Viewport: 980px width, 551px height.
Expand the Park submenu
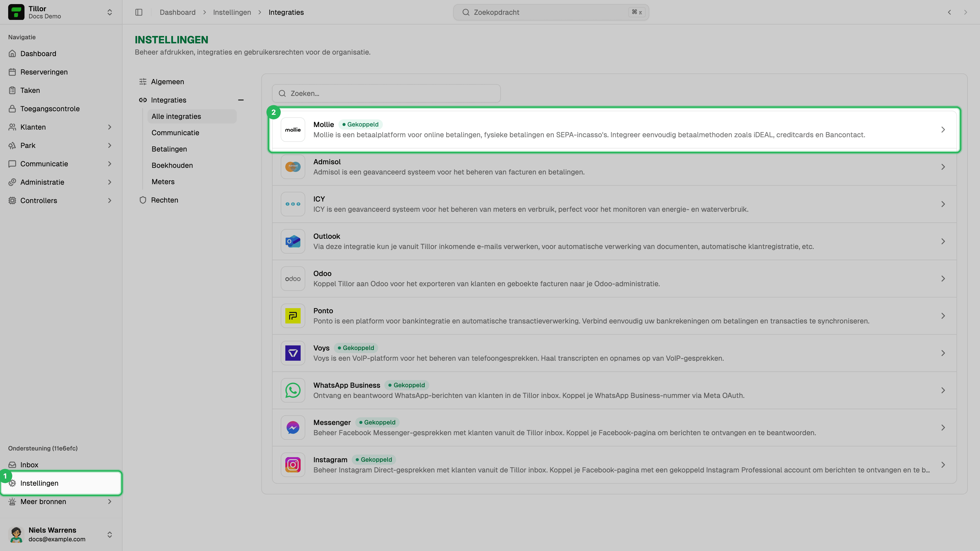point(109,145)
